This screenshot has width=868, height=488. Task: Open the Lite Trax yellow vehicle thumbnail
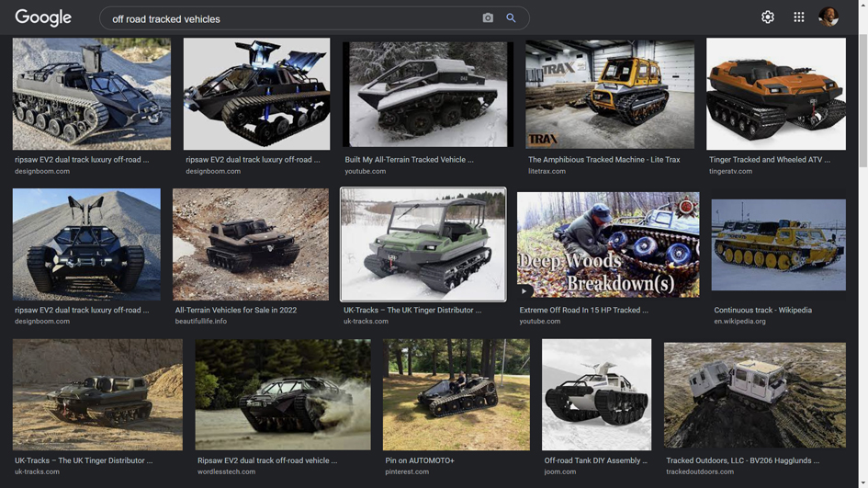610,94
